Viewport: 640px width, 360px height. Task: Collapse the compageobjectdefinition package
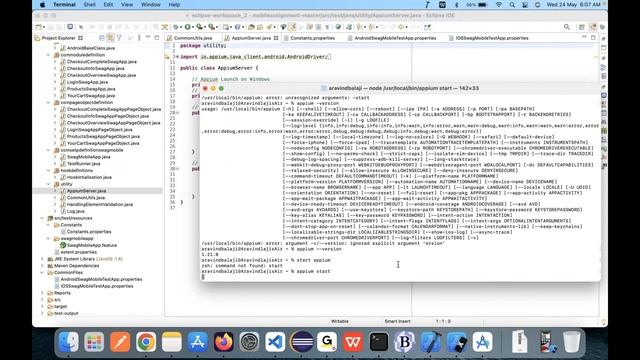pos(49,102)
